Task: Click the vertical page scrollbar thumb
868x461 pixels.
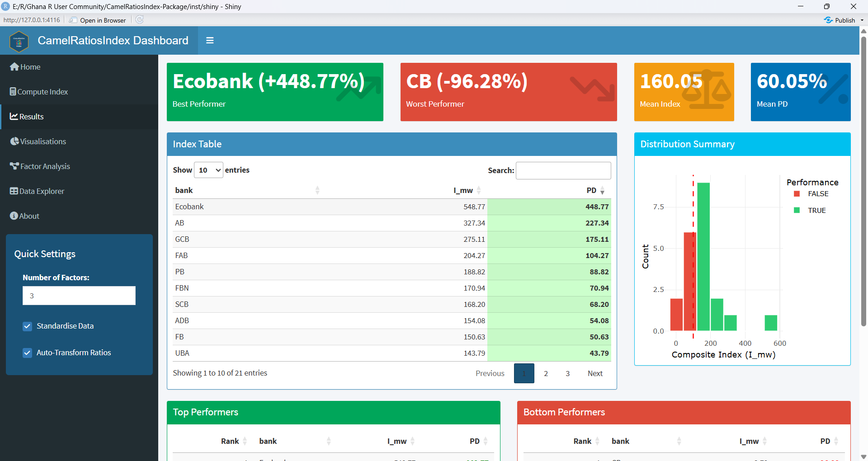Action: pyautogui.click(x=863, y=181)
